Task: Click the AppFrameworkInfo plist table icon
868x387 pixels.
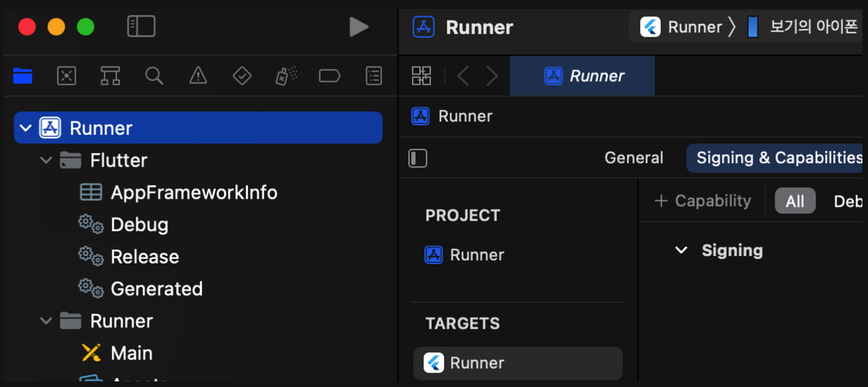Action: tap(91, 192)
